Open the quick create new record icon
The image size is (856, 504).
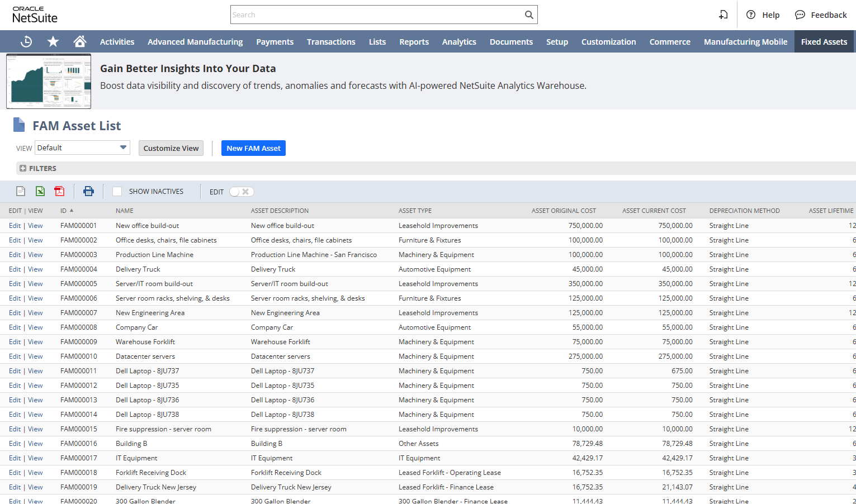pyautogui.click(x=723, y=15)
